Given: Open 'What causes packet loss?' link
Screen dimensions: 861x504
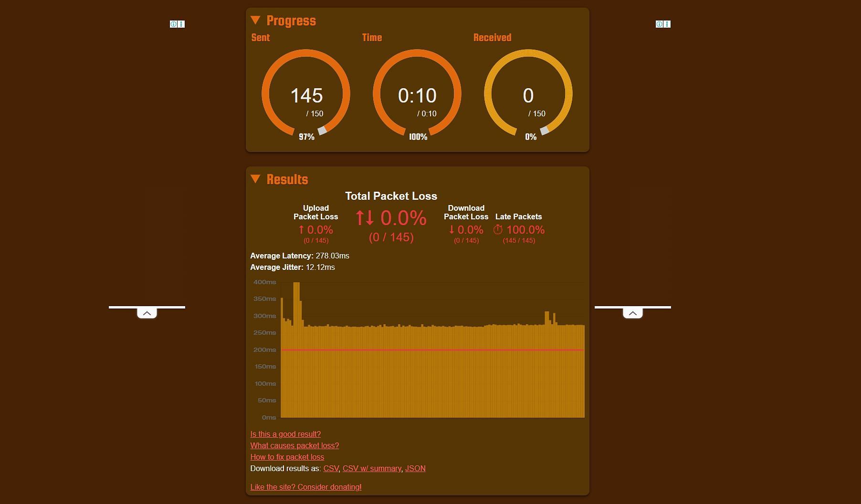Looking at the screenshot, I should pos(294,445).
